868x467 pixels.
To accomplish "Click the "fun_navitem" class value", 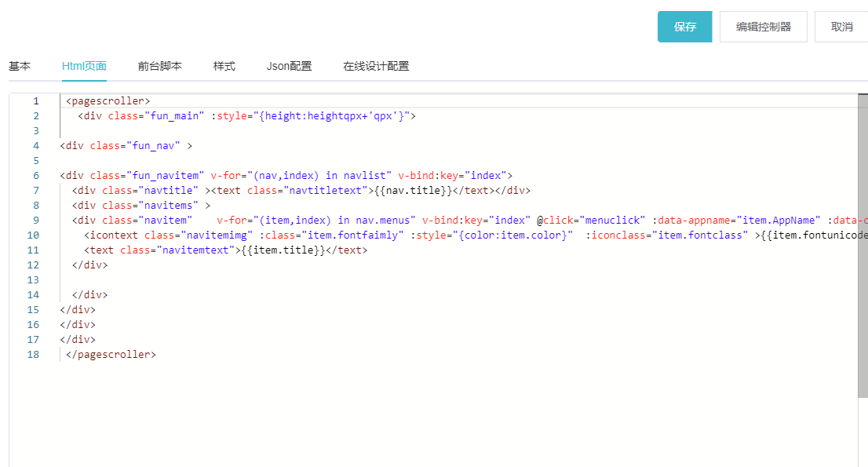I will pos(166,176).
